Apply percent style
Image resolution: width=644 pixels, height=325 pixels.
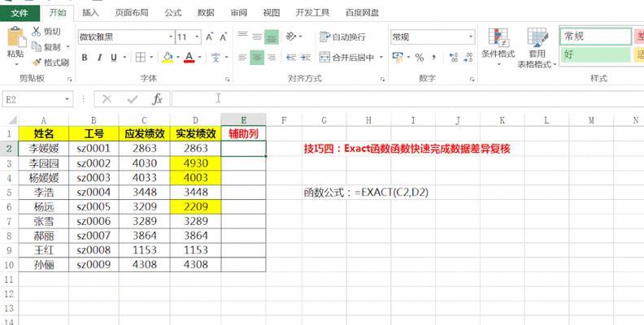pos(420,58)
